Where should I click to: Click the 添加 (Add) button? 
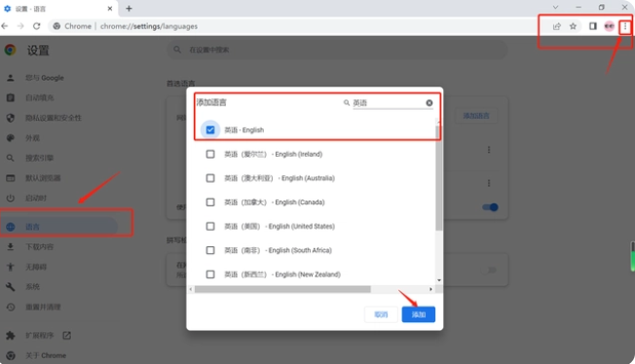coord(419,314)
